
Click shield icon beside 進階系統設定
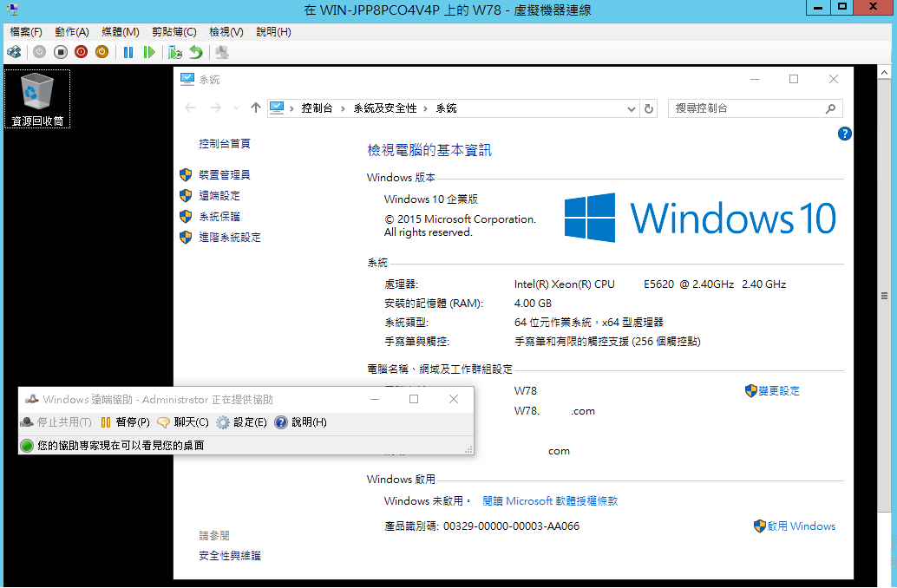186,238
